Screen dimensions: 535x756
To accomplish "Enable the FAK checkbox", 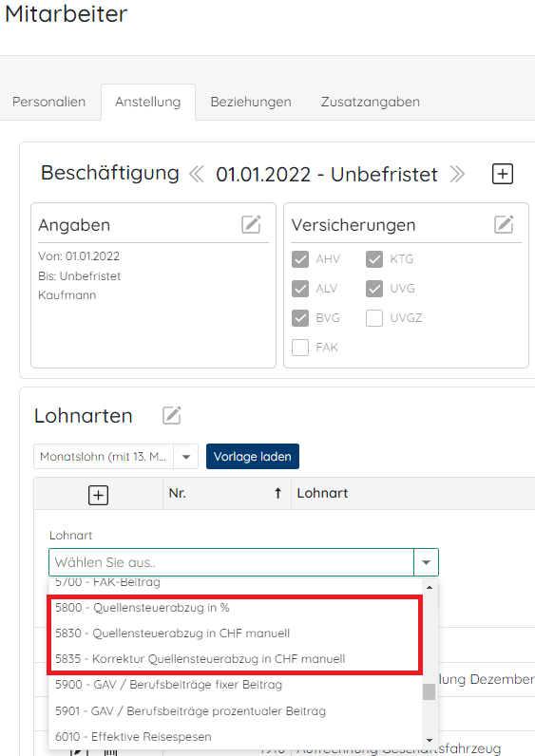I will [x=300, y=348].
